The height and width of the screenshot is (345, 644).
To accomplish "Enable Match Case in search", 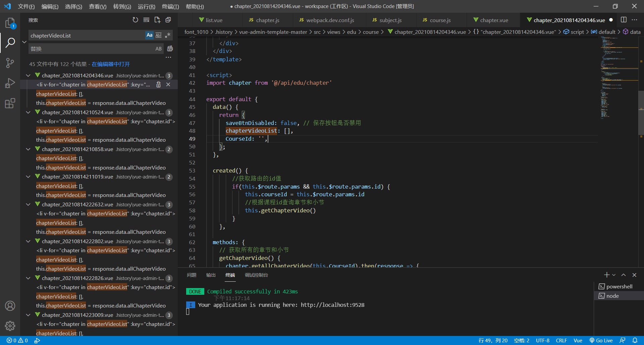I will pyautogui.click(x=149, y=35).
